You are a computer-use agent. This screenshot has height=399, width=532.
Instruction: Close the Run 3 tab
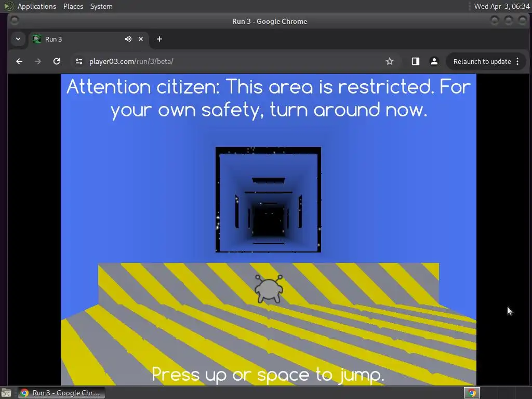141,39
